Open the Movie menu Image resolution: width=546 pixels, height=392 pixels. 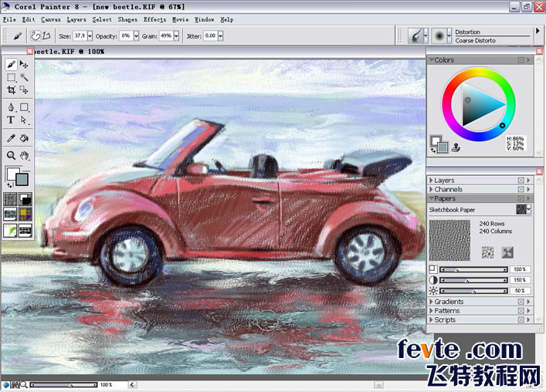(x=181, y=19)
